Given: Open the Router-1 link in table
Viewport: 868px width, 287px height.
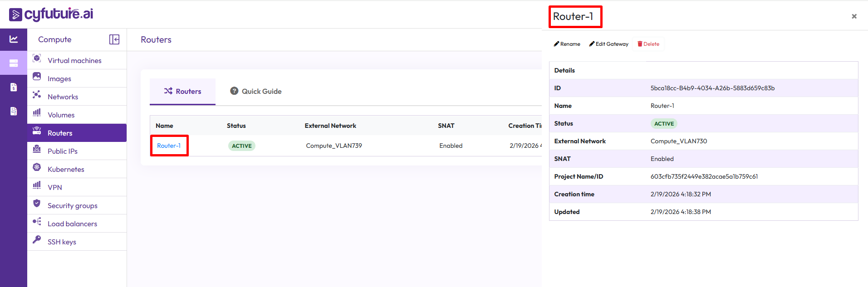Looking at the screenshot, I should click(169, 146).
